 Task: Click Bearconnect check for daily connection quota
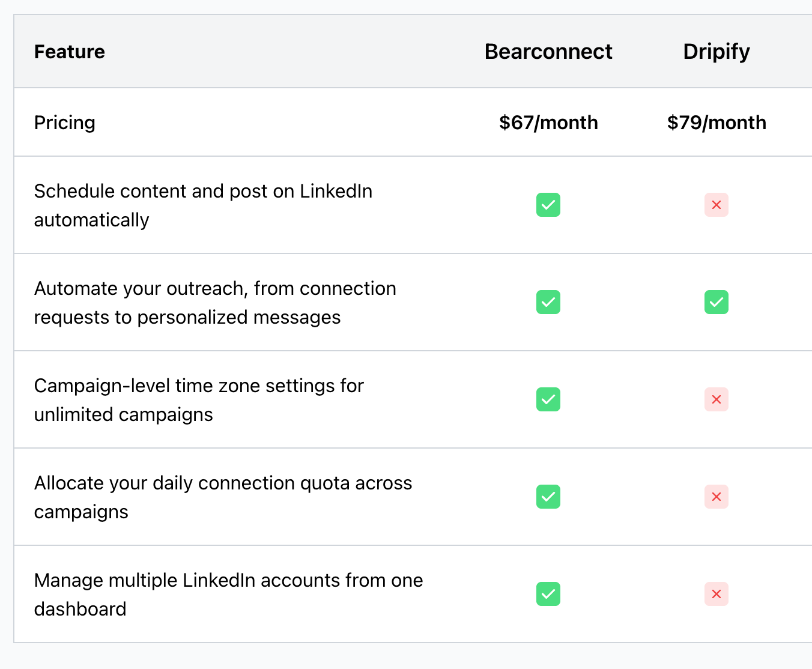[548, 497]
